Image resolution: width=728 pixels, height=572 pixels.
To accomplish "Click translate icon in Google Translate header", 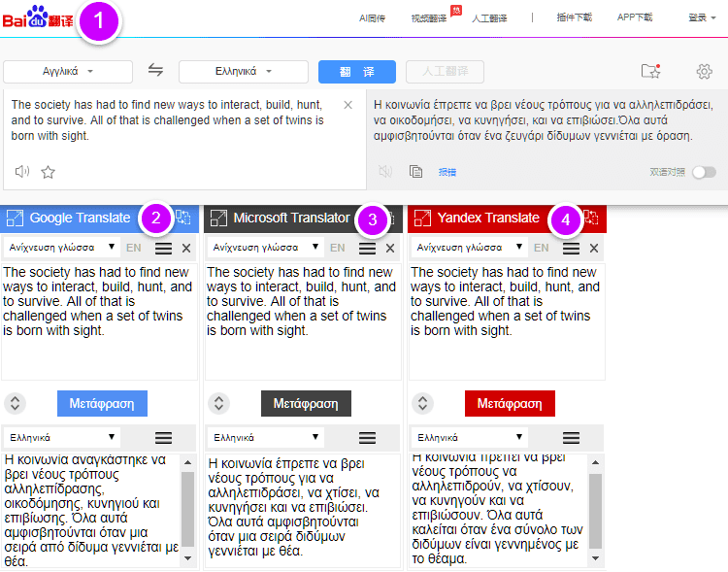I will click(x=182, y=217).
